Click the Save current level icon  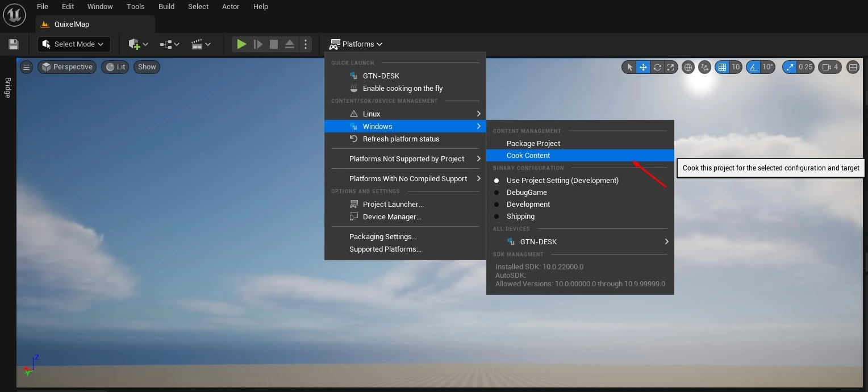[14, 44]
